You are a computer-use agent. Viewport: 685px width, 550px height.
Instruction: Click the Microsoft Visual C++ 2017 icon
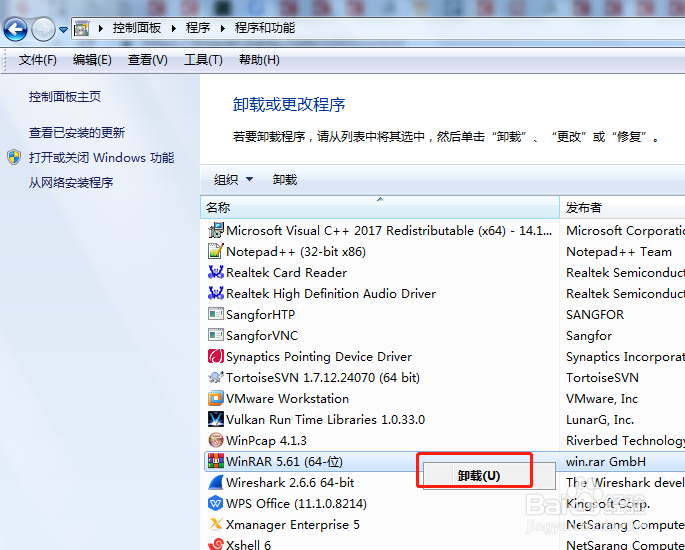215,230
